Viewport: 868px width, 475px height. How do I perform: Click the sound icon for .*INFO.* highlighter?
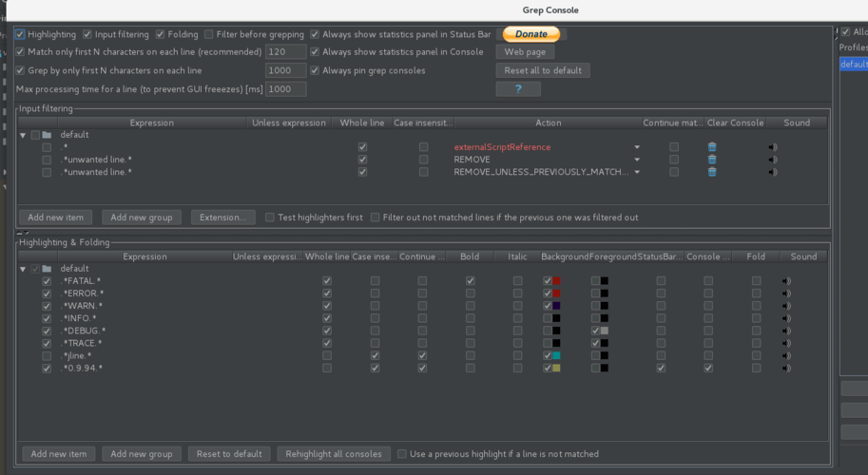click(x=786, y=318)
